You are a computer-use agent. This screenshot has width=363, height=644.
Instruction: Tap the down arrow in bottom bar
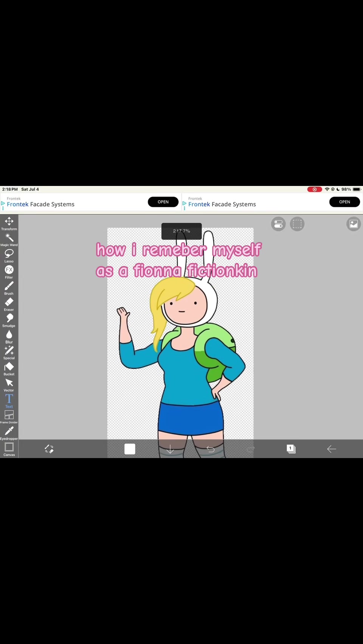pyautogui.click(x=170, y=449)
